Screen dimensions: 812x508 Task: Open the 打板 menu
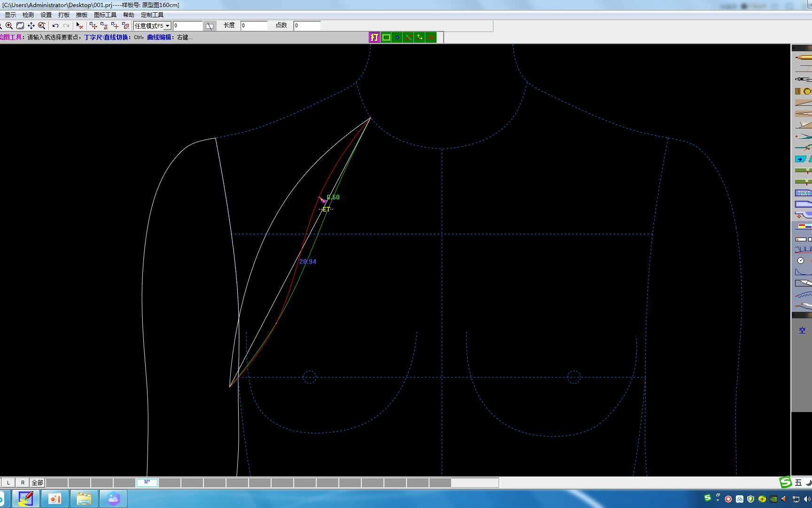[64, 15]
